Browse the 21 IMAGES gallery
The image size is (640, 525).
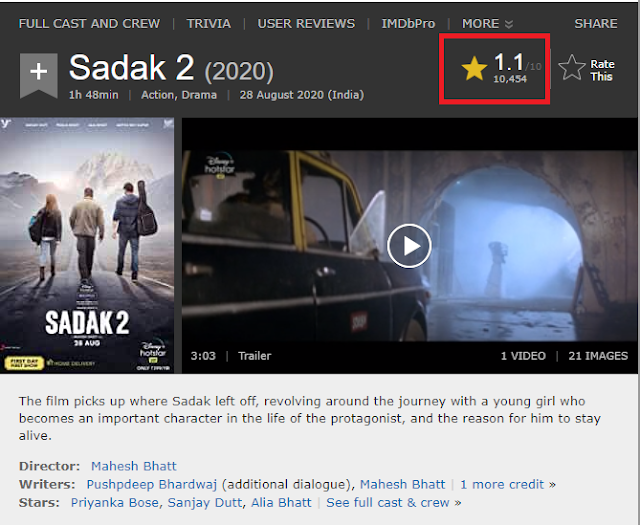pos(598,356)
